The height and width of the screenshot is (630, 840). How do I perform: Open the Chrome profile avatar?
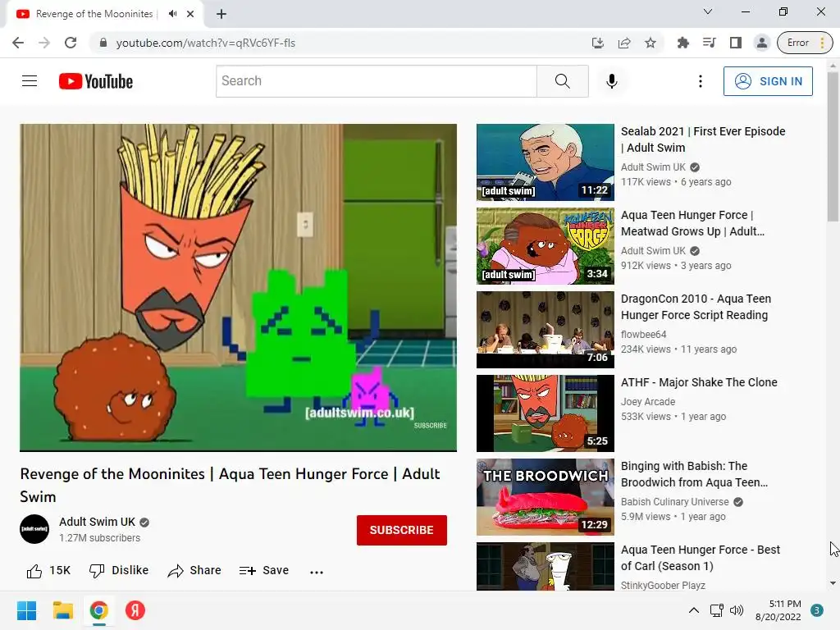[x=762, y=43]
